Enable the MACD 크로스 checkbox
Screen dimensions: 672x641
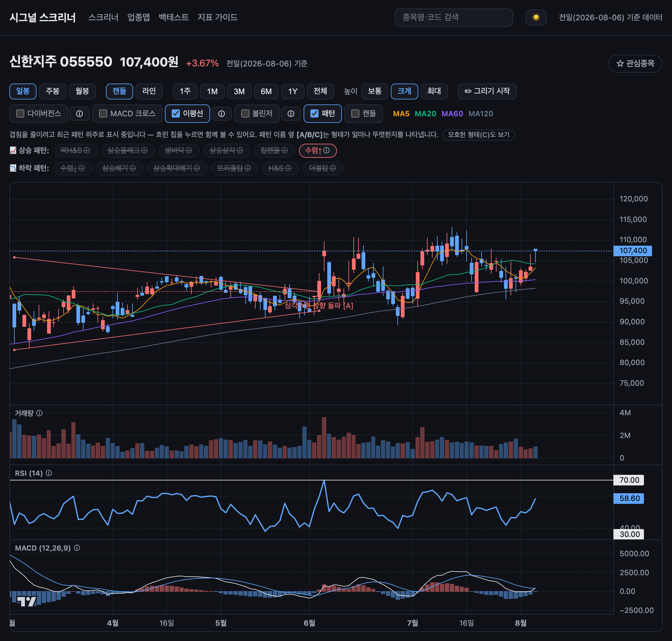pyautogui.click(x=103, y=113)
